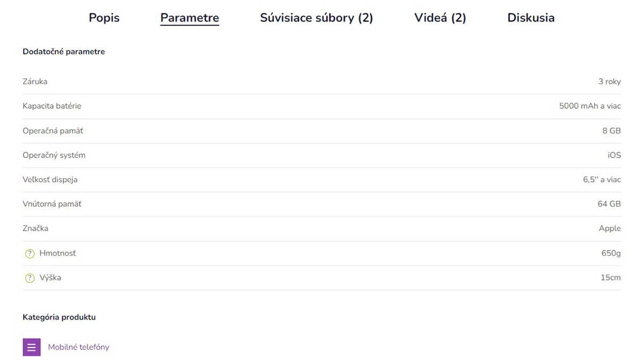Click the Značka value Apple
644x362 pixels.
point(610,228)
